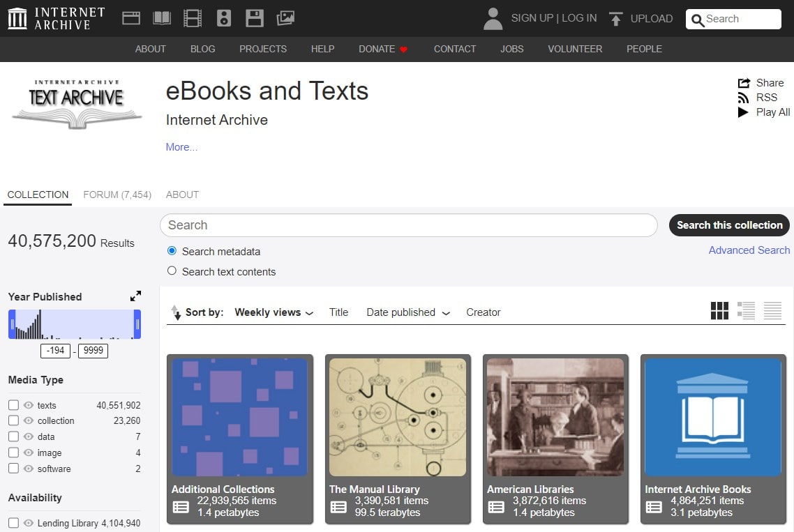
Task: Follow the Advanced Search link
Action: pyautogui.click(x=749, y=250)
